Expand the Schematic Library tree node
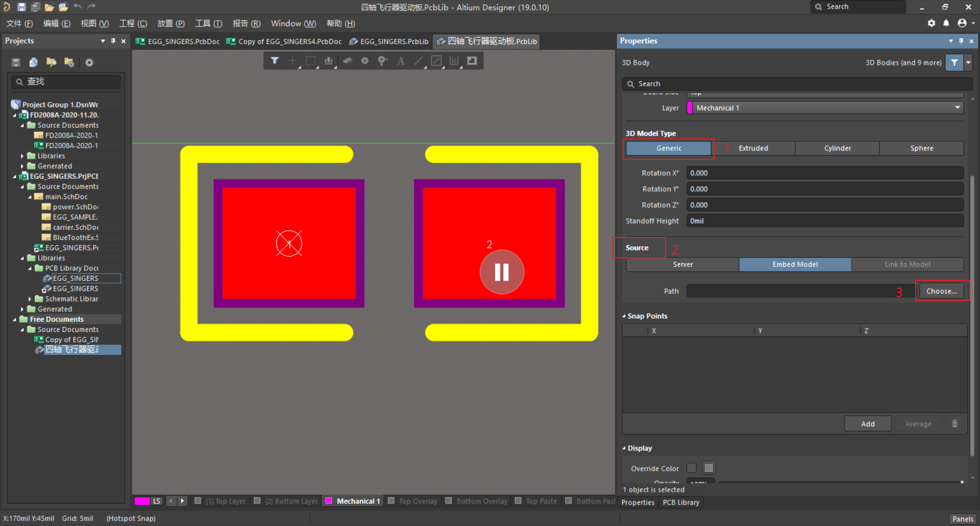Viewport: 980px width, 526px height. point(29,299)
